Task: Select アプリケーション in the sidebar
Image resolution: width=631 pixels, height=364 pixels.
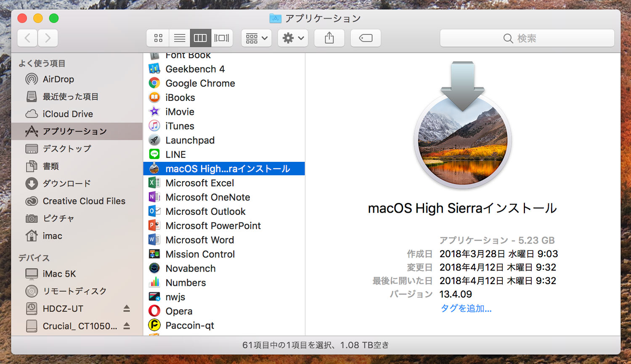Action: pos(77,131)
